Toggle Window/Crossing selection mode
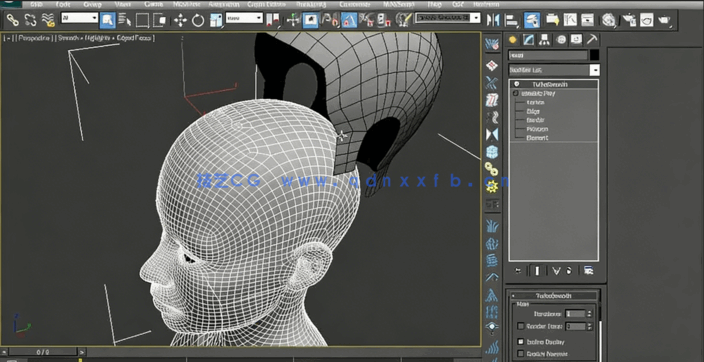 (160, 20)
